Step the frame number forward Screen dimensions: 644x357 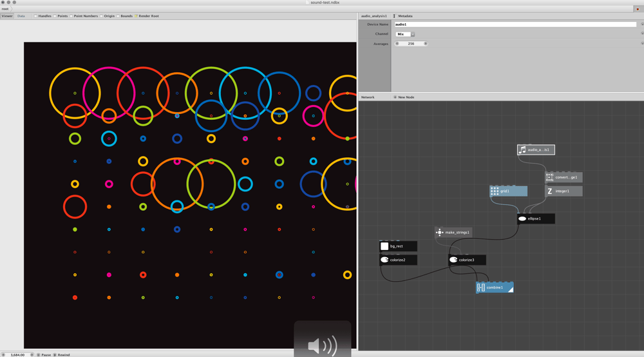(x=32, y=355)
